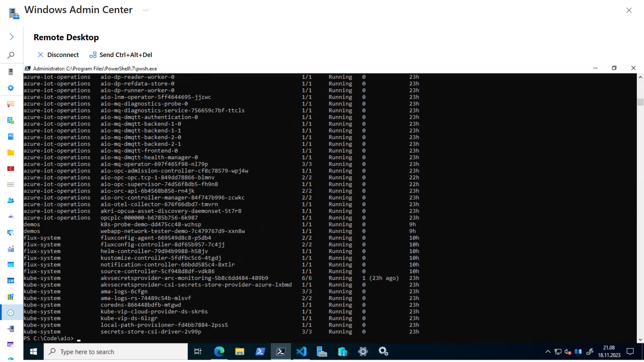Select the active pwsh terminal taskbar icon
Viewport: 644px width, 362px height.
click(x=281, y=352)
